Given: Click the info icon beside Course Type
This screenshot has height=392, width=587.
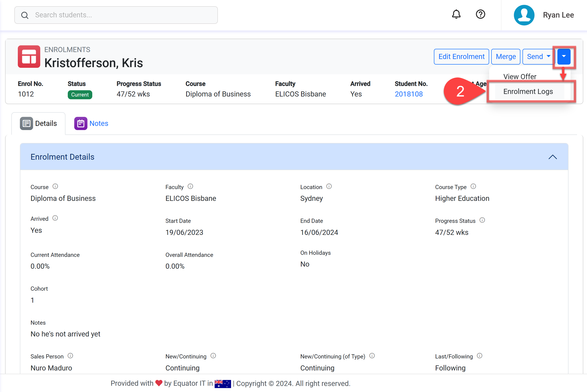Looking at the screenshot, I should pos(473,187).
